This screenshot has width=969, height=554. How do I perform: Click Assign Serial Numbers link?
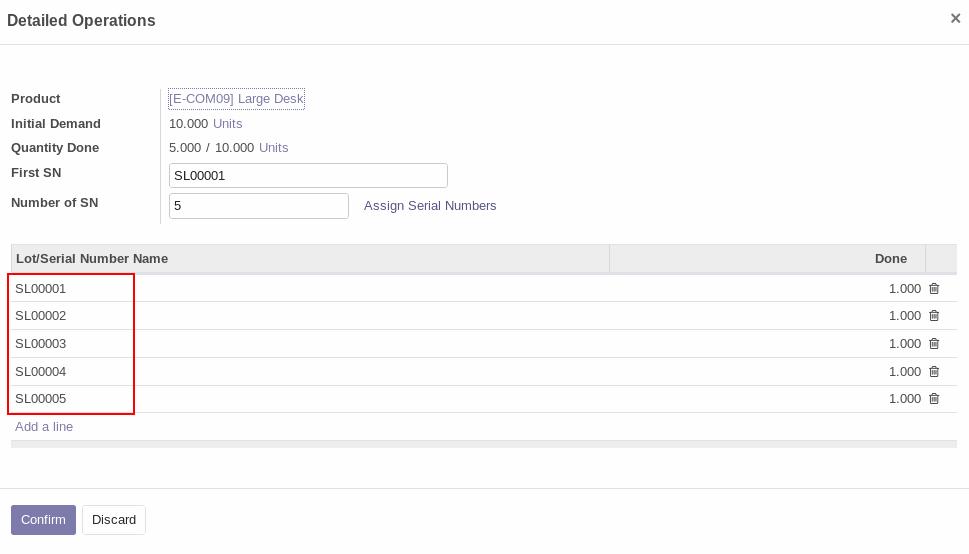point(430,206)
